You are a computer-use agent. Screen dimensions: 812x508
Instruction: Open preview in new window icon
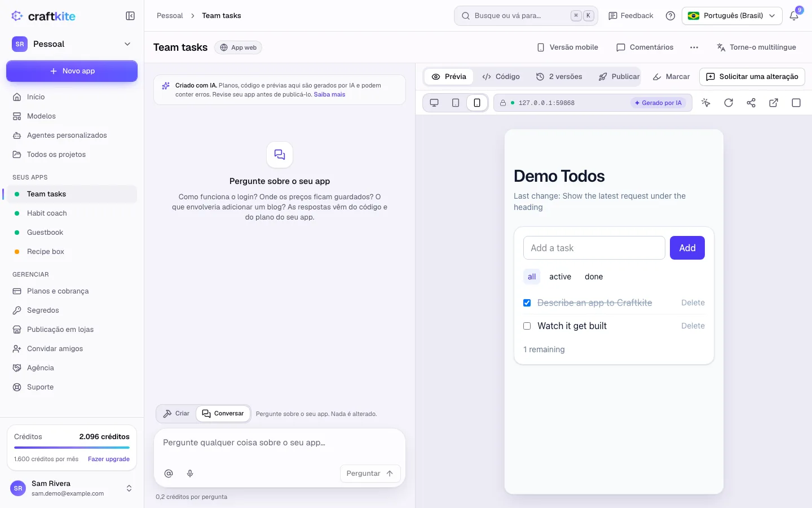coord(774,103)
